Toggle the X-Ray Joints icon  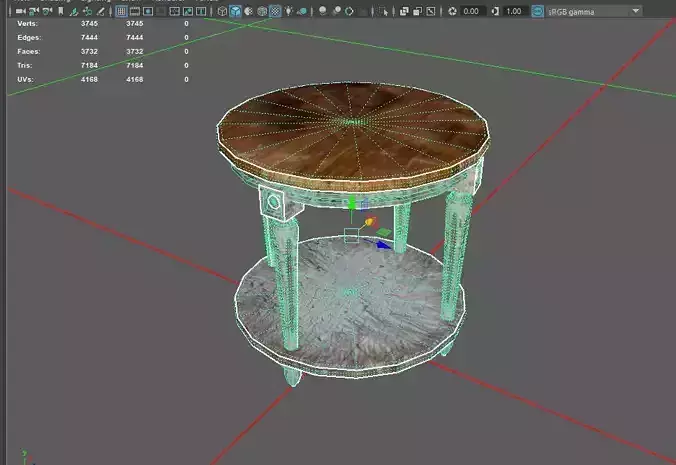(x=431, y=11)
